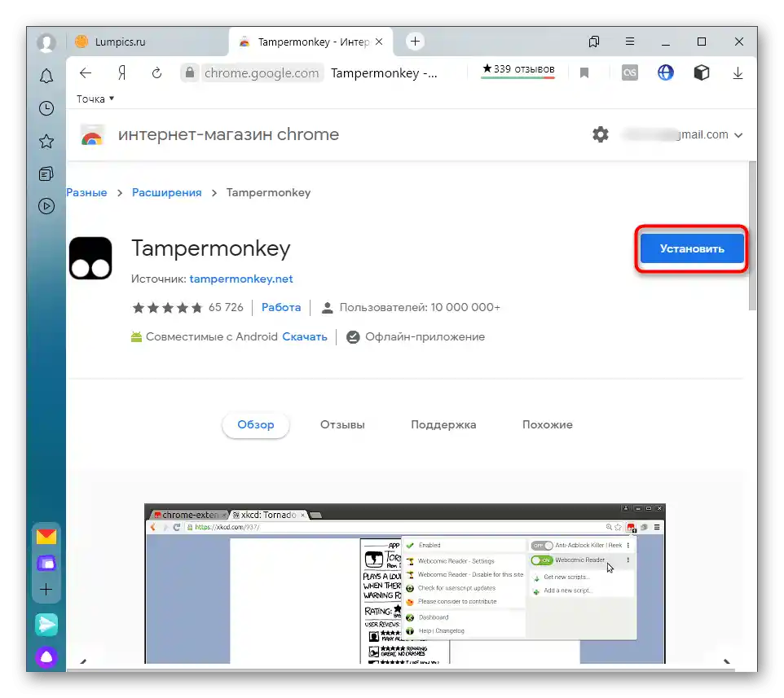Switch to the Поддержка tab
This screenshot has width=784, height=698.
443,424
